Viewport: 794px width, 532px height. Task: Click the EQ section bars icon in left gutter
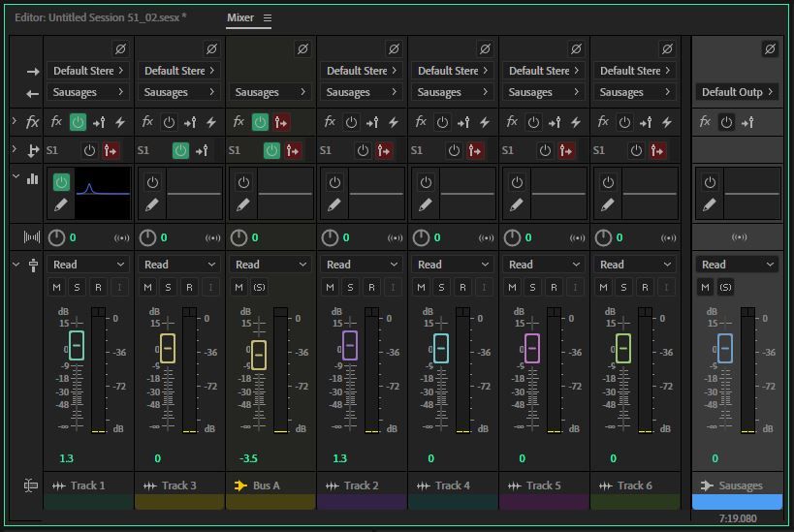[32, 178]
